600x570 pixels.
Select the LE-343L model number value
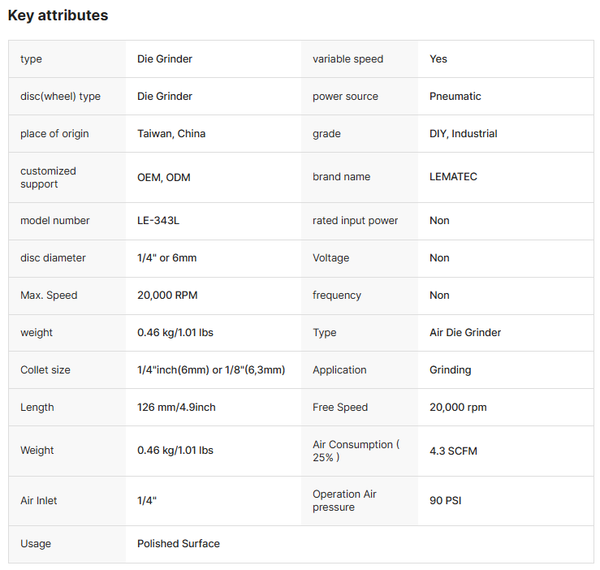point(158,221)
